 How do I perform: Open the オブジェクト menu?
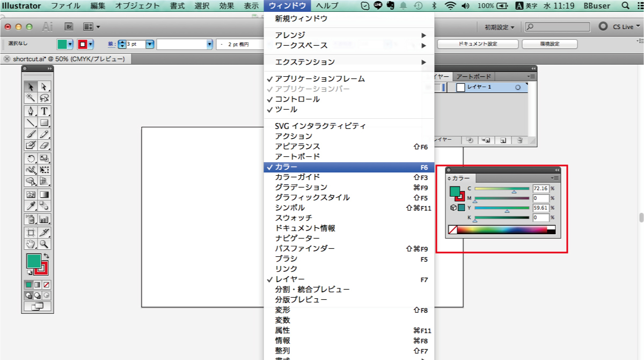coord(137,6)
